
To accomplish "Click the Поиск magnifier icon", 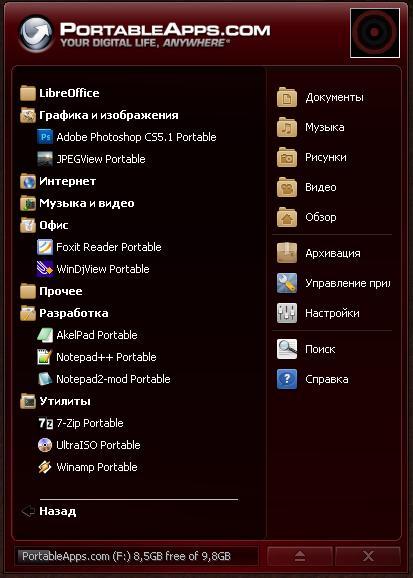I will [x=287, y=349].
